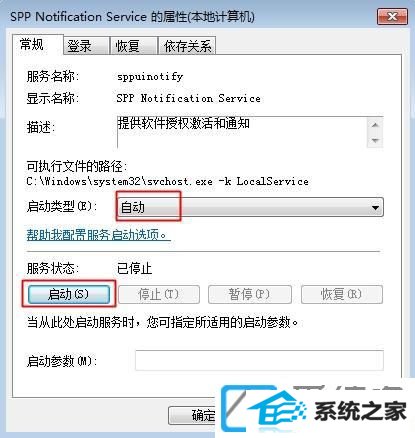Close the SPP Notification Service properties dialog

392,17
